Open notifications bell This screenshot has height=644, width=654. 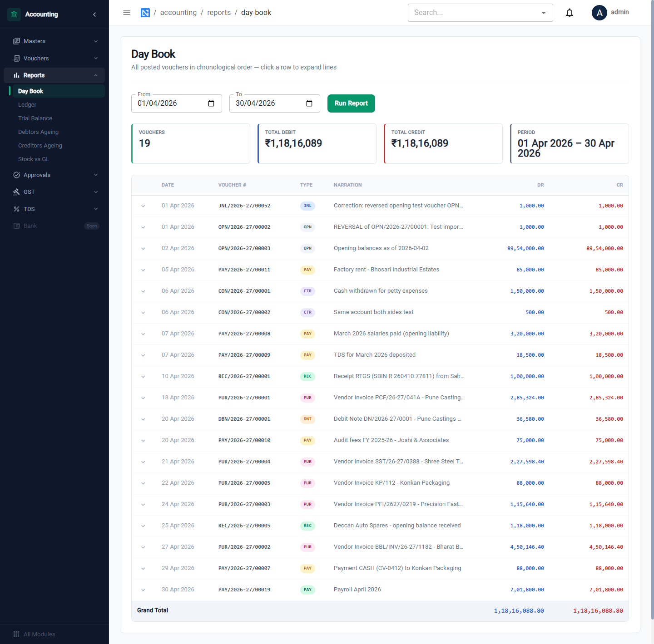(570, 13)
